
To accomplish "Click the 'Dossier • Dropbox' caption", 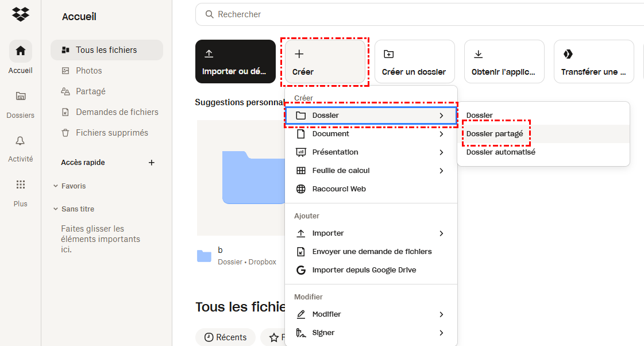I will coord(247,262).
